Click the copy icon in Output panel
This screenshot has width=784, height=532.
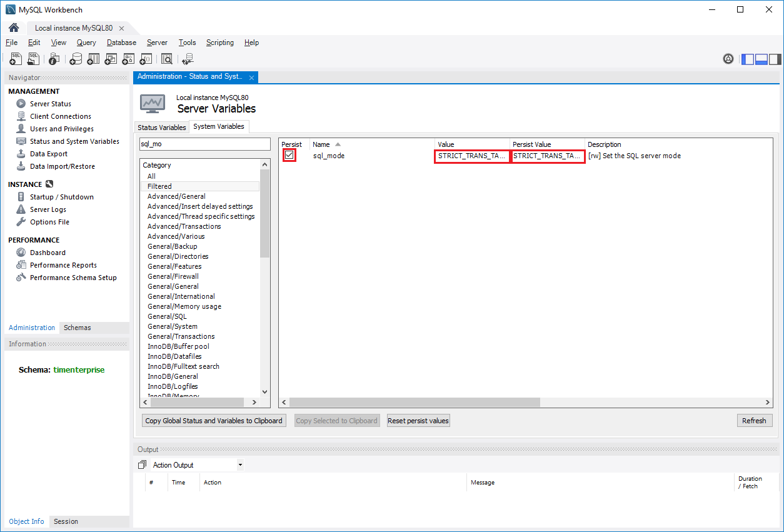click(x=142, y=465)
